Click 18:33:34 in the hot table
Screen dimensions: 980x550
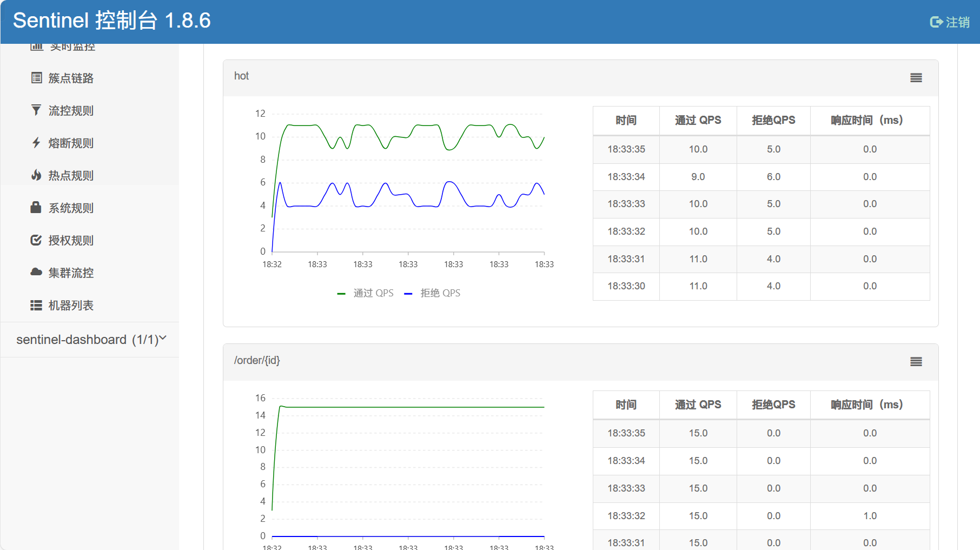[626, 177]
